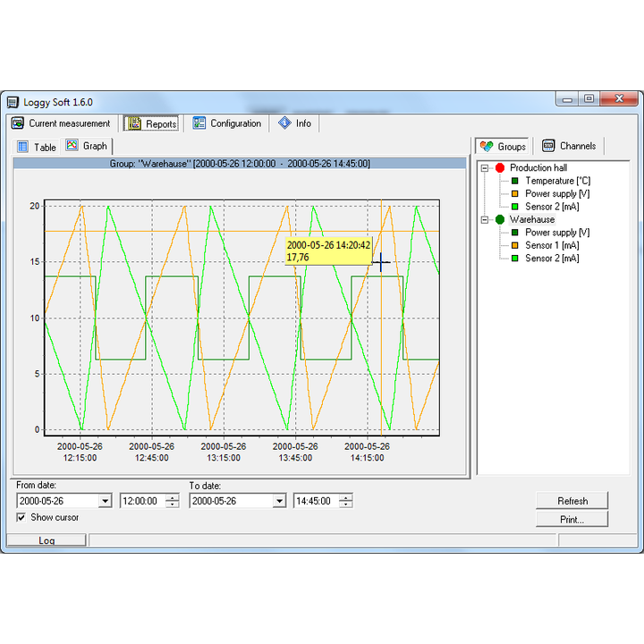
Task: Click the Groups panel icon
Action: (x=487, y=146)
